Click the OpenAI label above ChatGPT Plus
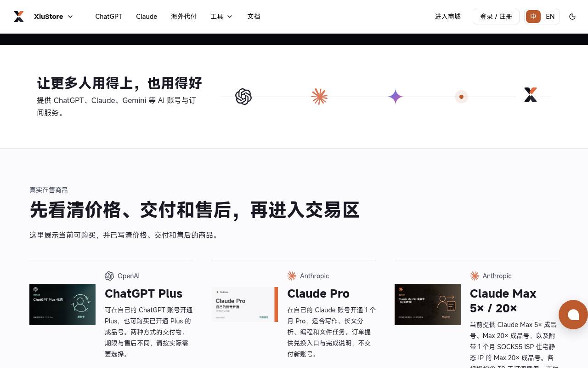 tap(129, 276)
